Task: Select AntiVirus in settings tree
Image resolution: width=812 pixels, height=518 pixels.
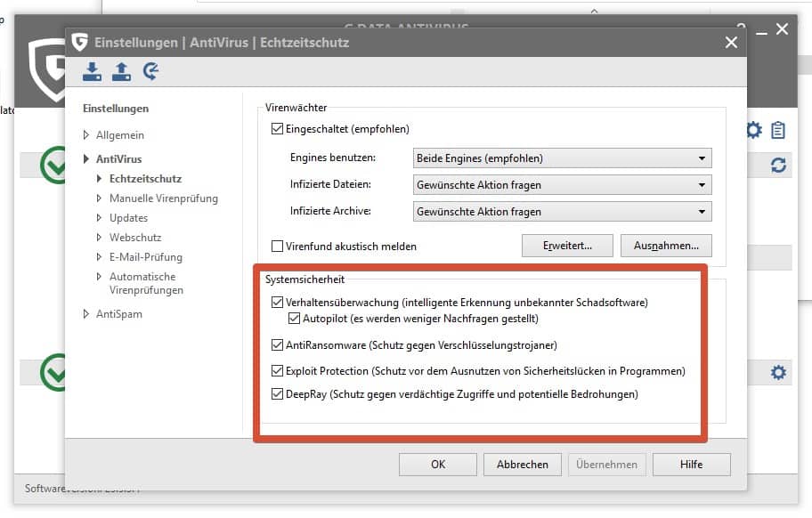Action: (118, 158)
